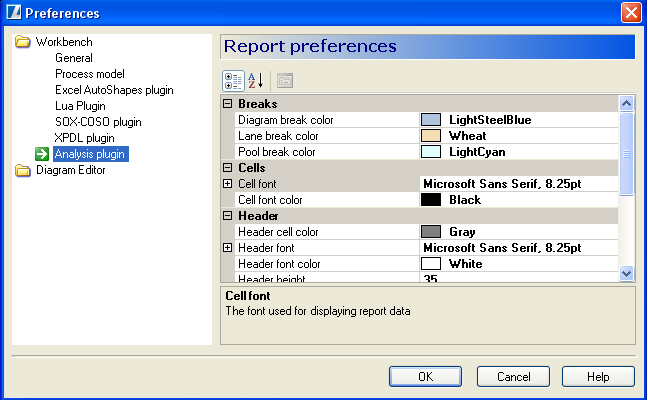Switch to Categorized view in property grid toolbar
This screenshot has height=400, width=648.
click(233, 81)
